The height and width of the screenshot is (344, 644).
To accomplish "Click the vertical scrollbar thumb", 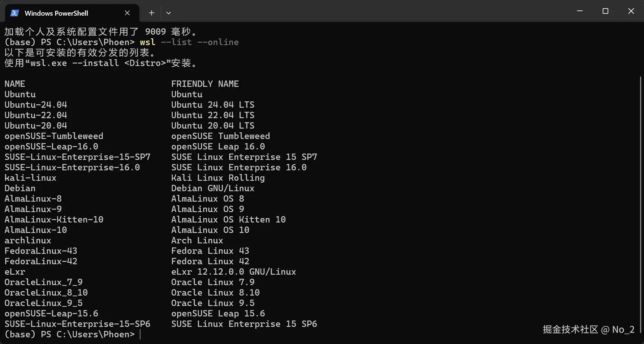I will tap(641, 205).
